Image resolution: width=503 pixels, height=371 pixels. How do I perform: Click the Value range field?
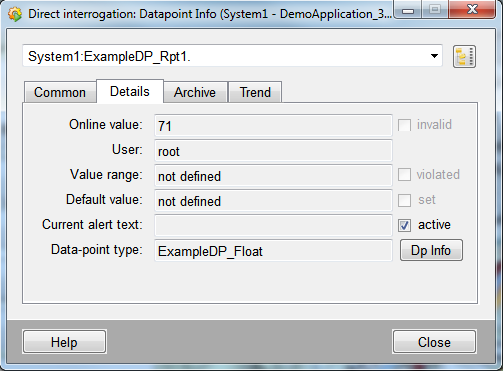273,176
